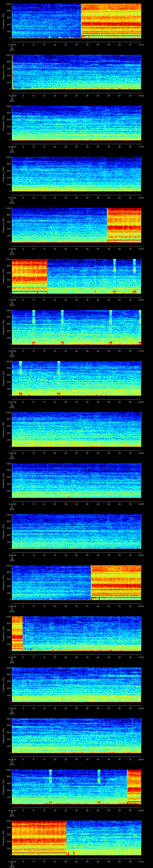
Task: Click 'Frequency (Hz)' axis title of 6:14:00 spectrogram
Action: 3,21
